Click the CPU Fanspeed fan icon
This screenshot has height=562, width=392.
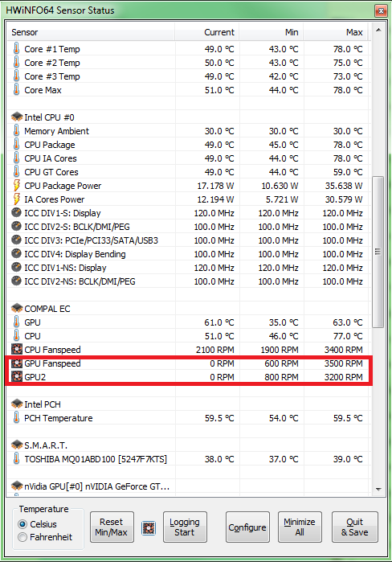tap(17, 350)
